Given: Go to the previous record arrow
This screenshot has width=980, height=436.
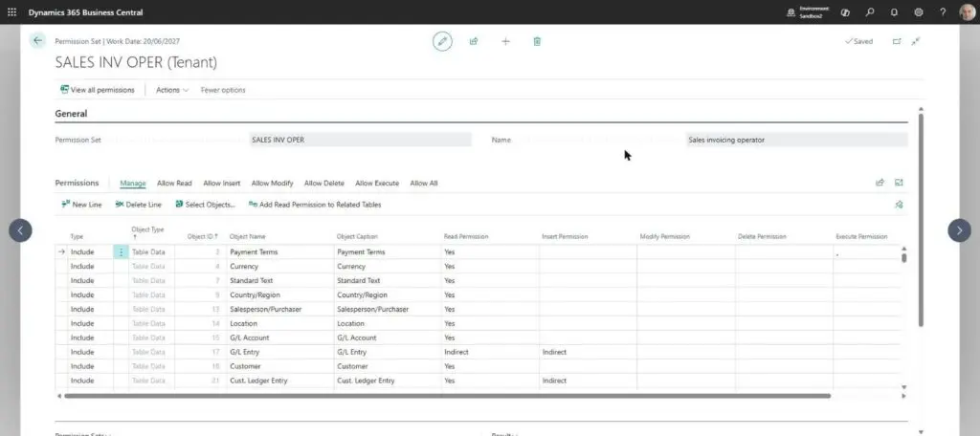Looking at the screenshot, I should coord(20,230).
